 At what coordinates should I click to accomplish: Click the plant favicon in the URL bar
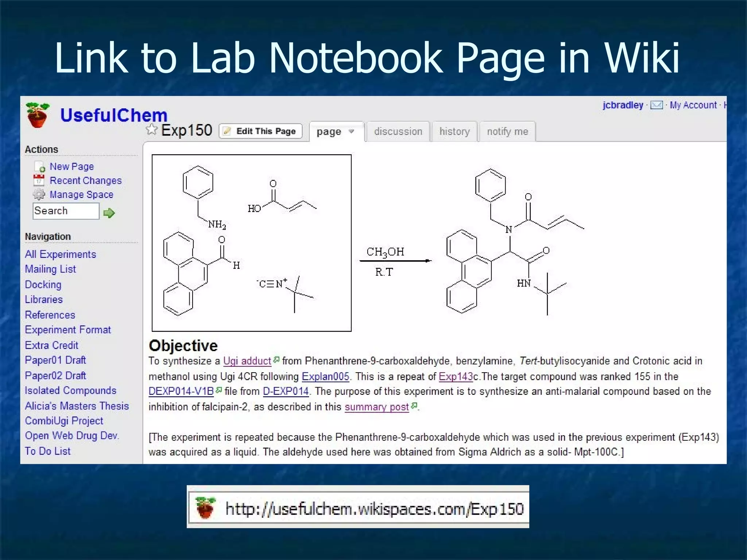point(205,507)
